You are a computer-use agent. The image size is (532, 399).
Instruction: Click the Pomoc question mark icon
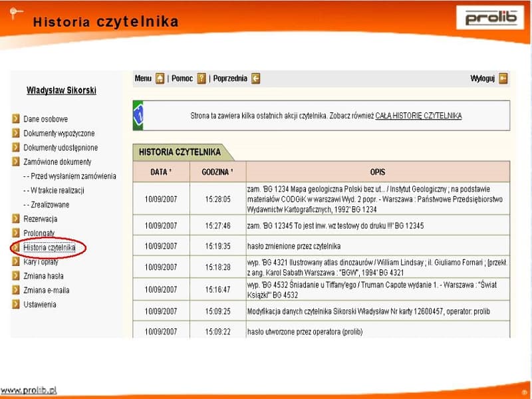pos(201,78)
